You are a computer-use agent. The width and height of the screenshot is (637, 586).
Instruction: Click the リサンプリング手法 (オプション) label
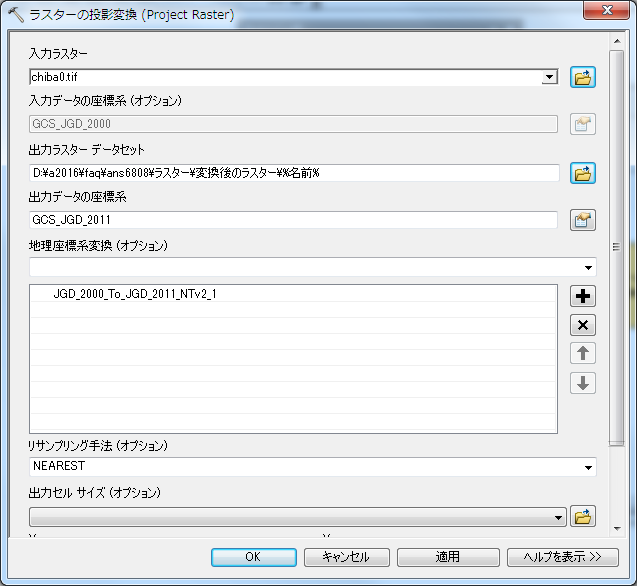98,446
